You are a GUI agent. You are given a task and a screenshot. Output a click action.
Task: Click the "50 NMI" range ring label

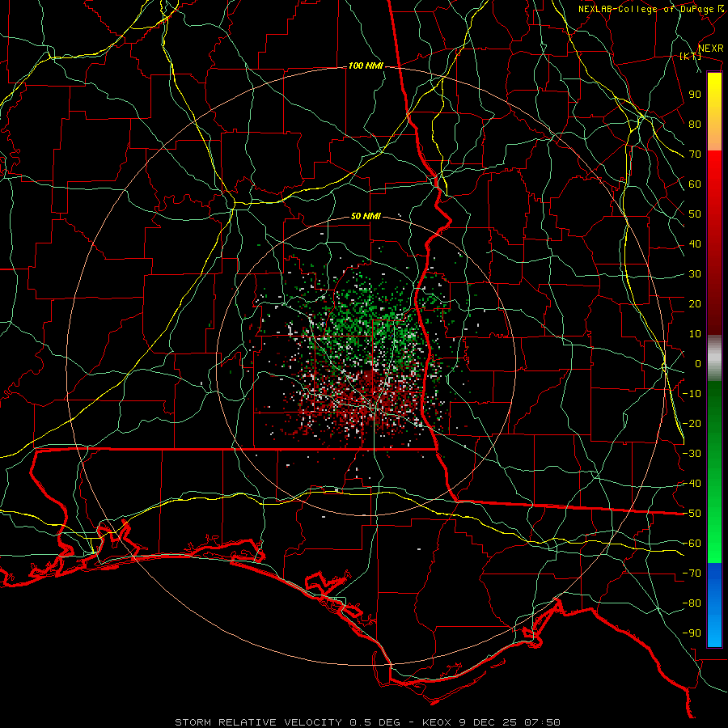tap(366, 216)
